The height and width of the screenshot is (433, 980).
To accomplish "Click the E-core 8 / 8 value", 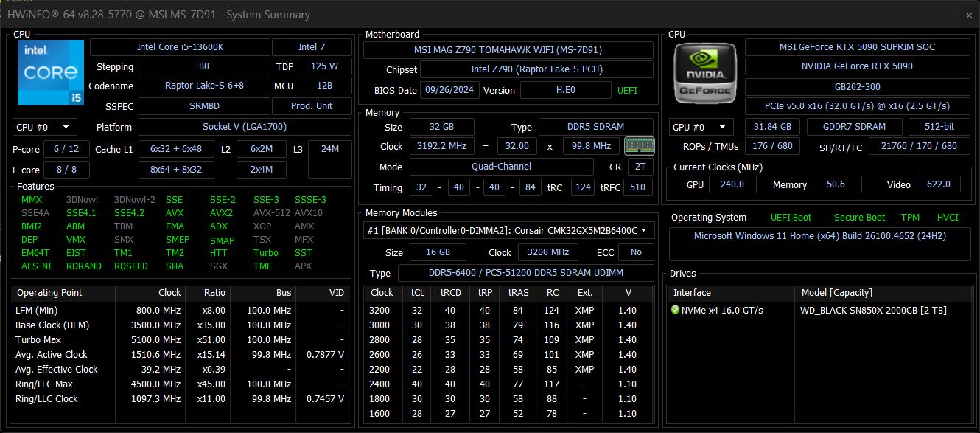I will pos(66,170).
